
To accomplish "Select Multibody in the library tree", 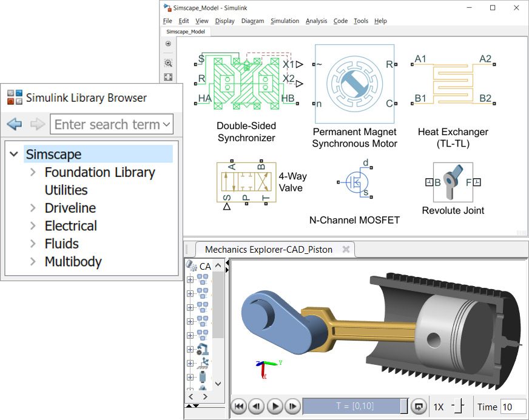I will tap(73, 262).
